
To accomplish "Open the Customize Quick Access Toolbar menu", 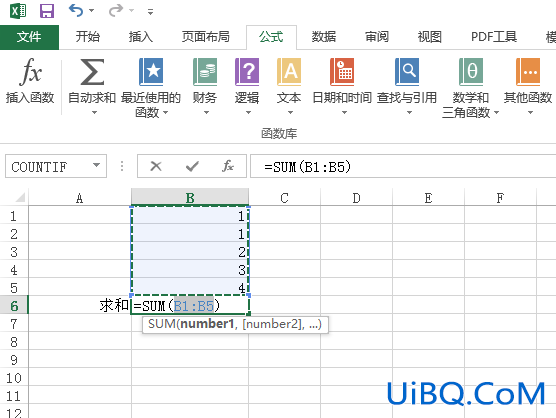I will pyautogui.click(x=150, y=12).
